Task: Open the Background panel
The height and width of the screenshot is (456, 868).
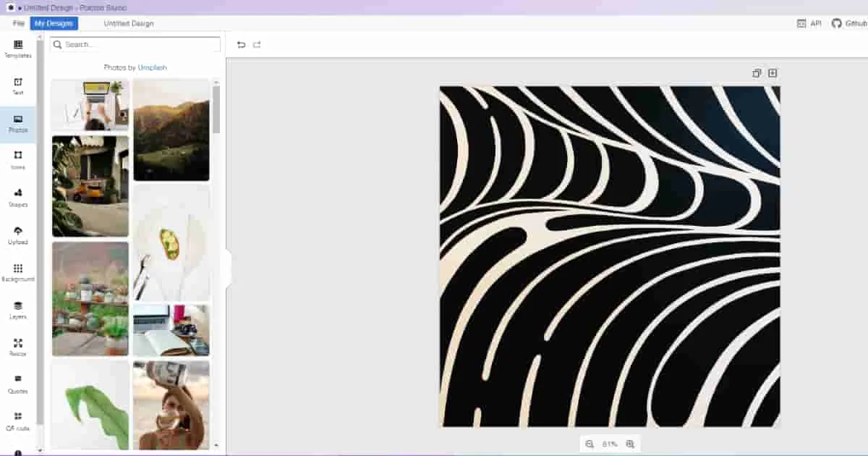Action: [x=18, y=273]
